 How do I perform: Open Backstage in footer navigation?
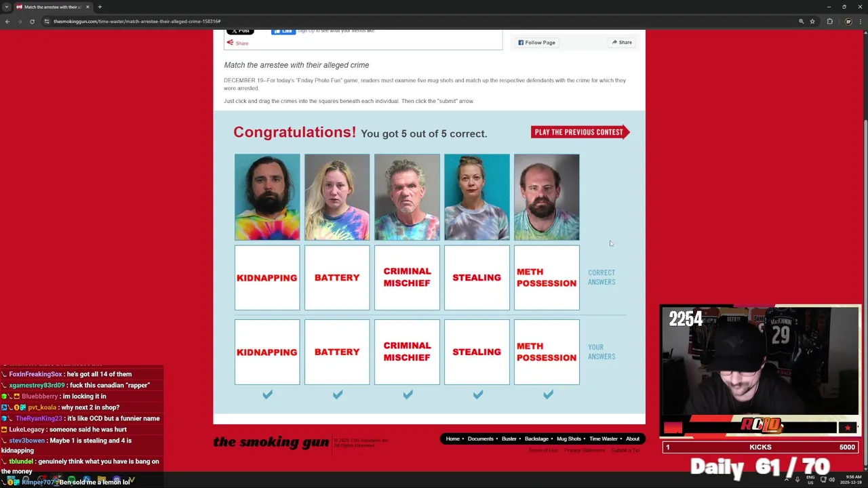(536, 439)
